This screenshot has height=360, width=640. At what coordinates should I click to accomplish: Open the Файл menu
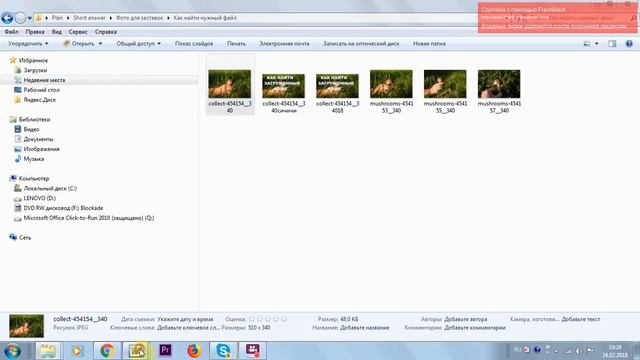tap(11, 31)
